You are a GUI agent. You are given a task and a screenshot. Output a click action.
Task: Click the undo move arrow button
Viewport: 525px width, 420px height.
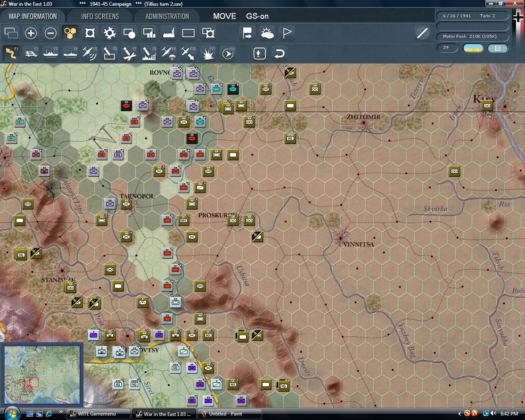click(x=279, y=53)
